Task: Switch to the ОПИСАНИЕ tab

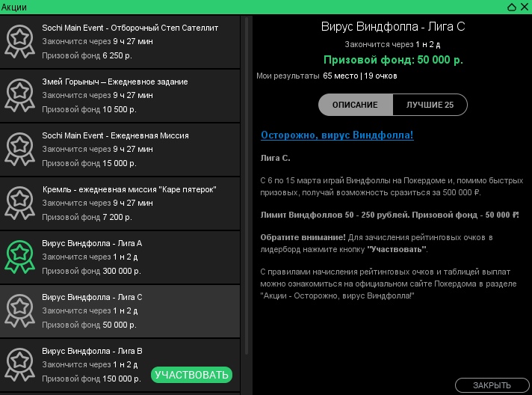Action: 355,105
